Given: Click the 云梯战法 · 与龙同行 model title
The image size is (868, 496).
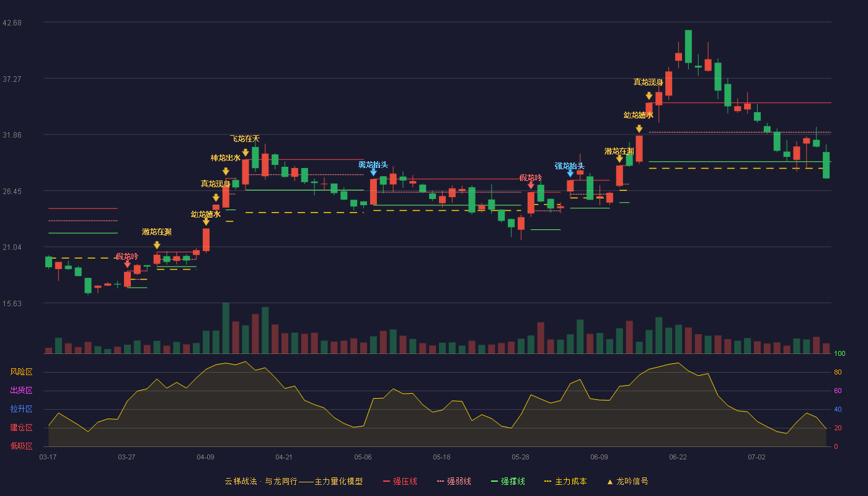Looking at the screenshot, I should point(293,481).
